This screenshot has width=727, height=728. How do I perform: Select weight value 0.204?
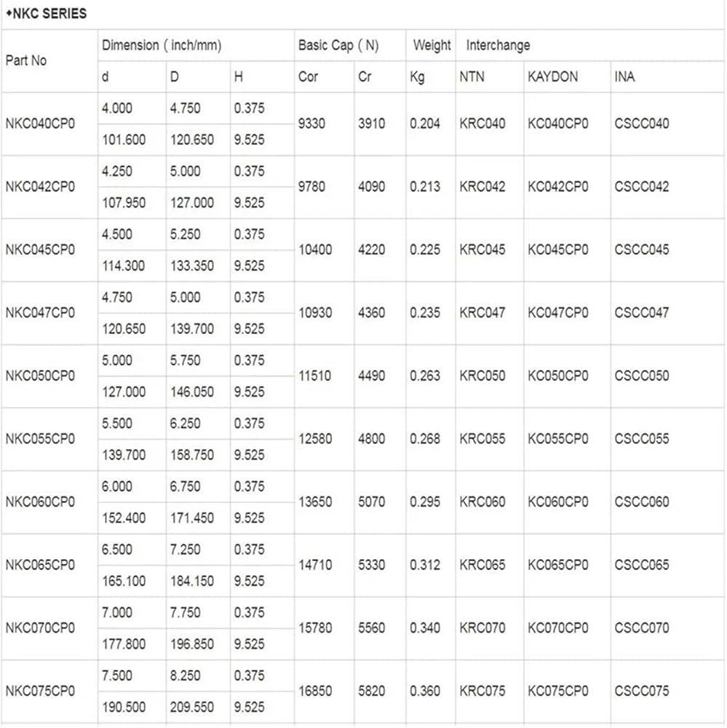(x=425, y=124)
